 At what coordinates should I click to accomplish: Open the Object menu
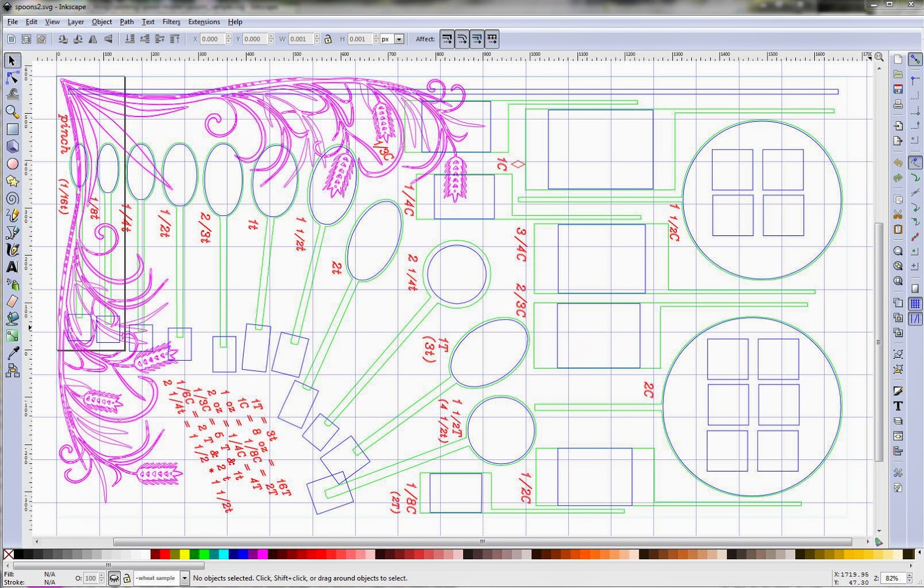pyautogui.click(x=102, y=22)
